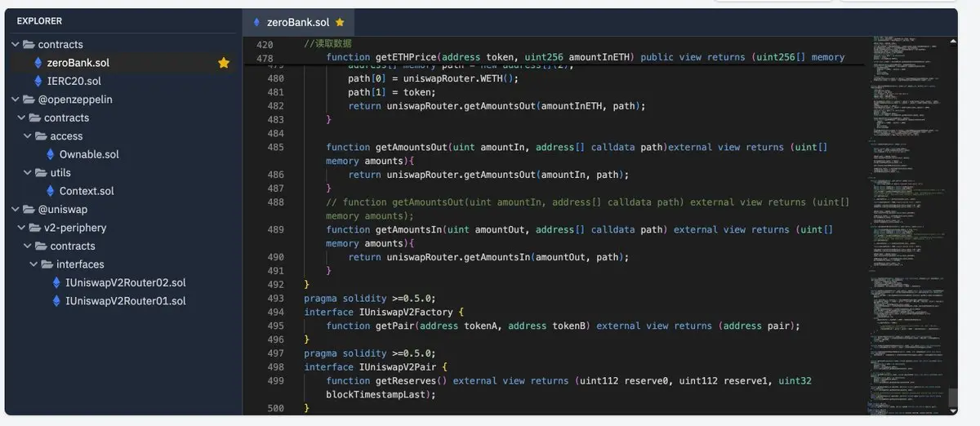This screenshot has height=426, width=980.
Task: Toggle the star on the zeroBank.sol tab
Action: [x=340, y=22]
